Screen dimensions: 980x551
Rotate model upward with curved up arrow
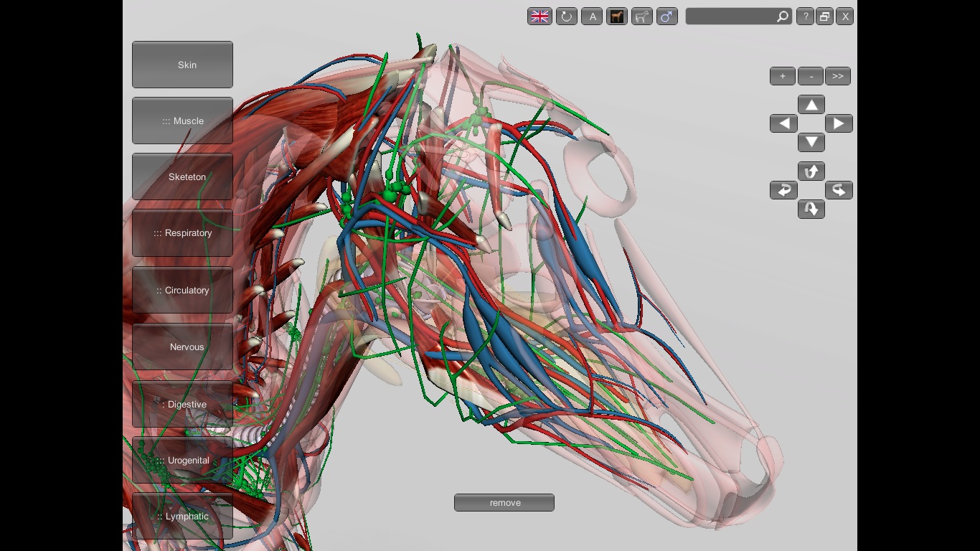pos(811,171)
